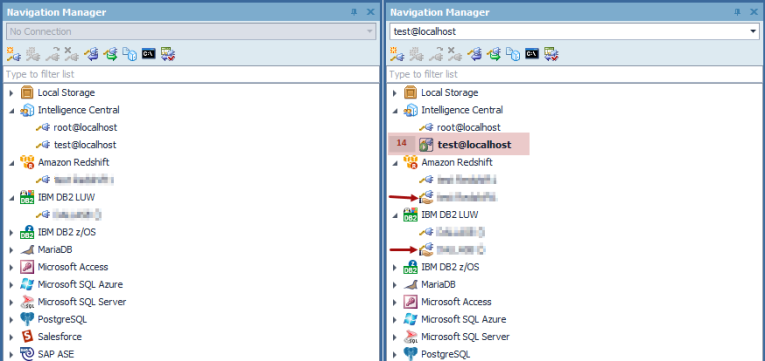Image resolution: width=765 pixels, height=361 pixels.
Task: Select root@localhost connection in right panel
Action: (469, 127)
